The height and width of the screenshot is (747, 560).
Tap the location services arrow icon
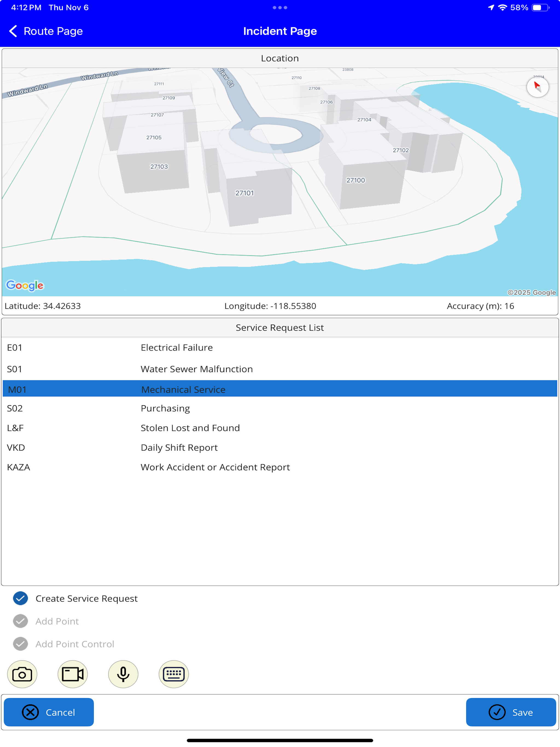(491, 7)
